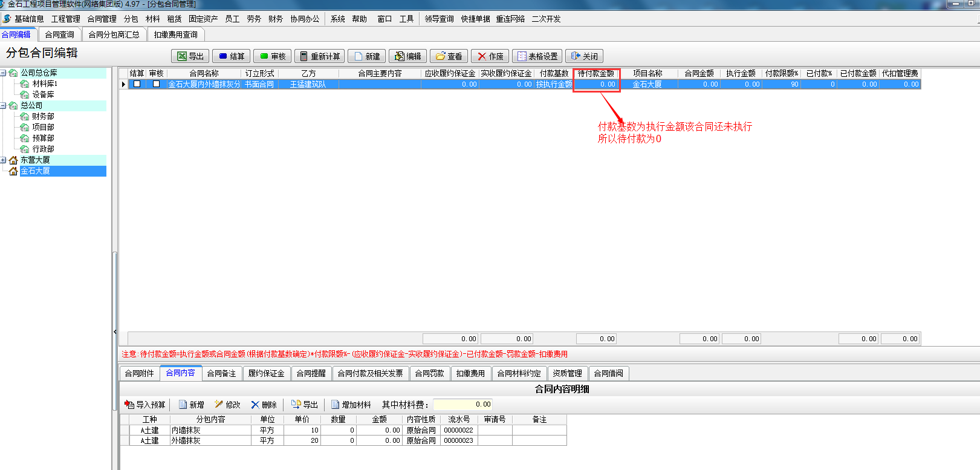Click the 结算 settlement toolbar button
This screenshot has width=980, height=470.
click(x=232, y=56)
